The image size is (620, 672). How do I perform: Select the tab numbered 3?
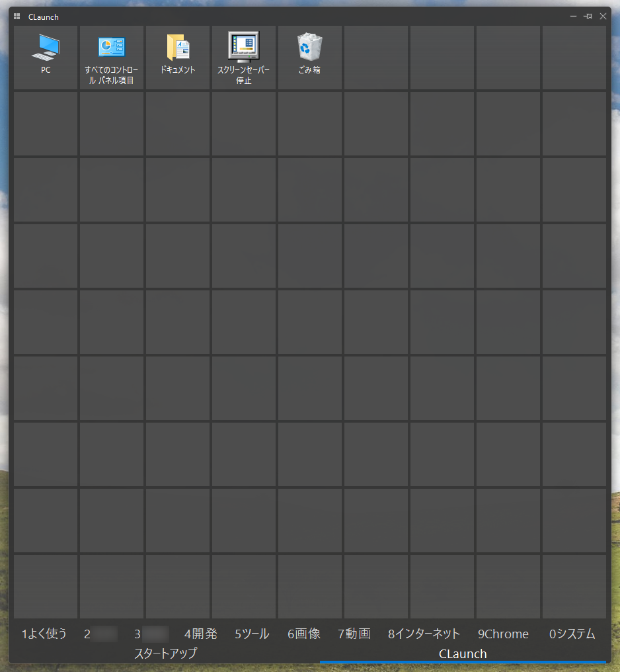(151, 634)
